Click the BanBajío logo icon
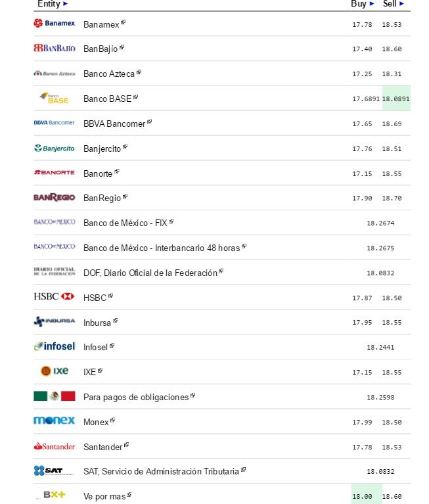 coord(54,49)
